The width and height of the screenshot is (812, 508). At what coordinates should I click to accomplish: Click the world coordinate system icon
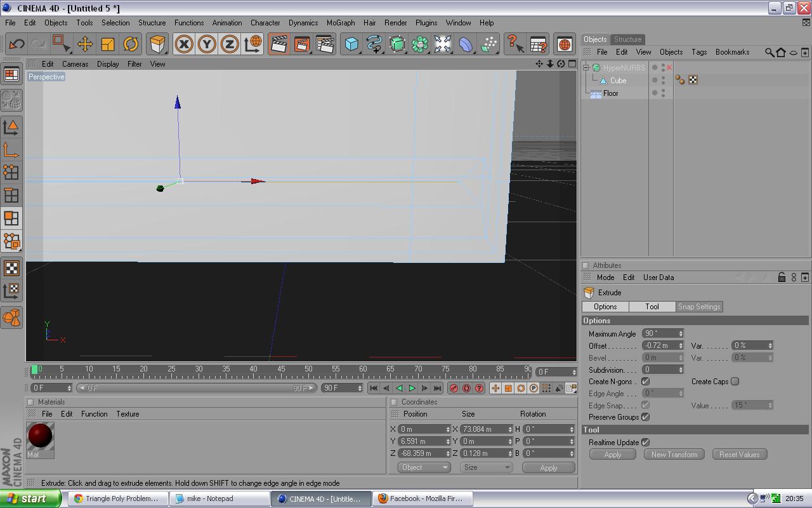[x=252, y=44]
